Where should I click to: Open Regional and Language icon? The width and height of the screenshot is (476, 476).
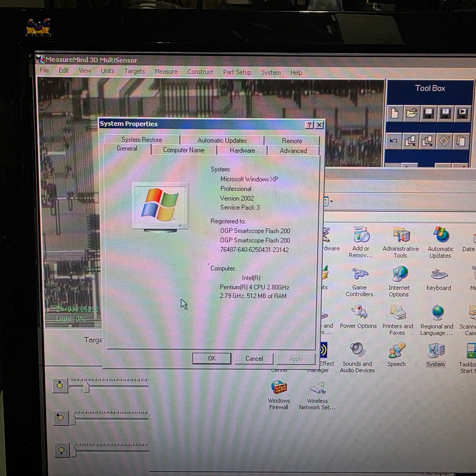coord(437,320)
